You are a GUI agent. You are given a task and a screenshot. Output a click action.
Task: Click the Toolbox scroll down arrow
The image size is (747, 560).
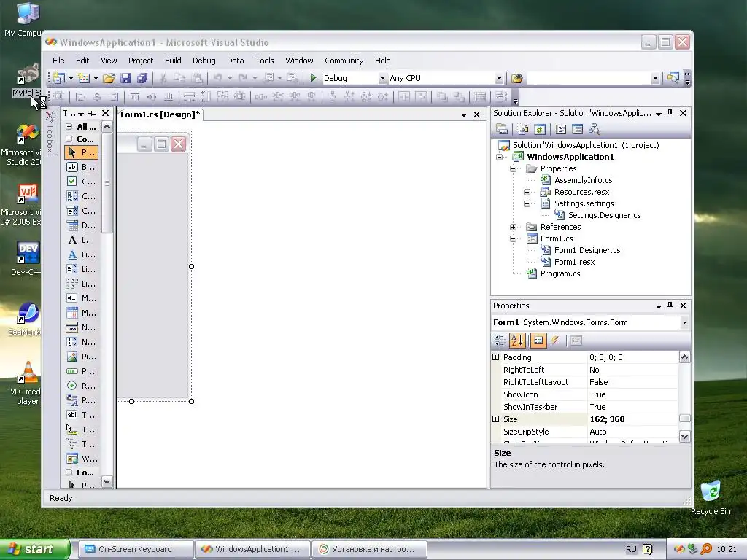point(107,481)
